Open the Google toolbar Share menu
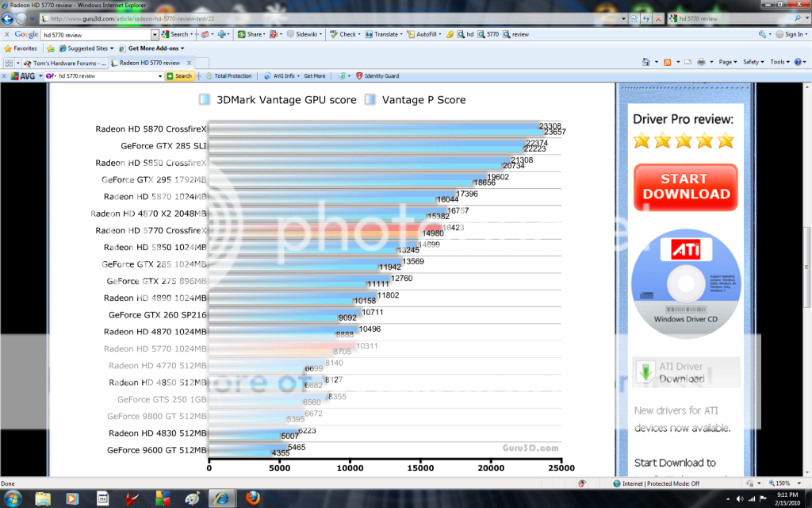This screenshot has width=812, height=508. 251,34
